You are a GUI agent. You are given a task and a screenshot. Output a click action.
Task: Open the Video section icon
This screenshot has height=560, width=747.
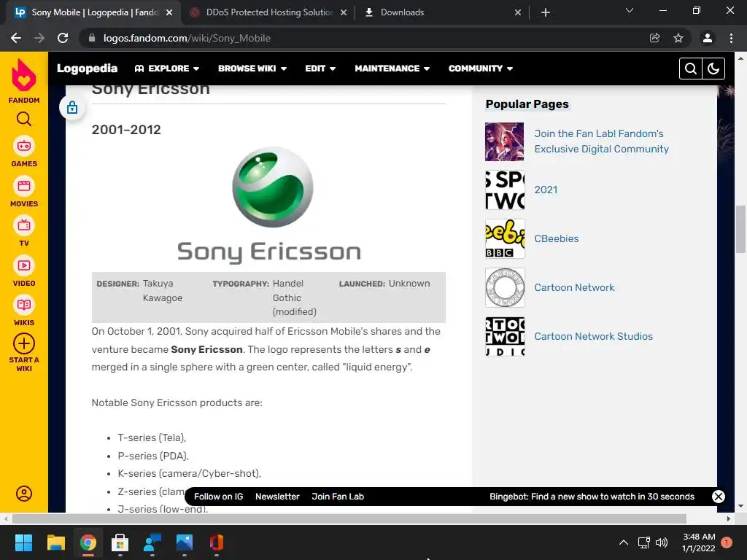(24, 265)
